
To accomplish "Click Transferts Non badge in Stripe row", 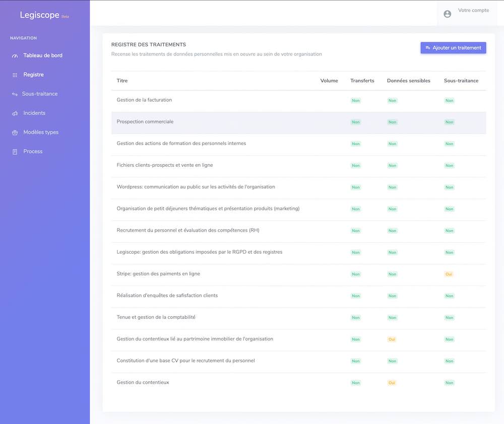I will click(x=356, y=274).
